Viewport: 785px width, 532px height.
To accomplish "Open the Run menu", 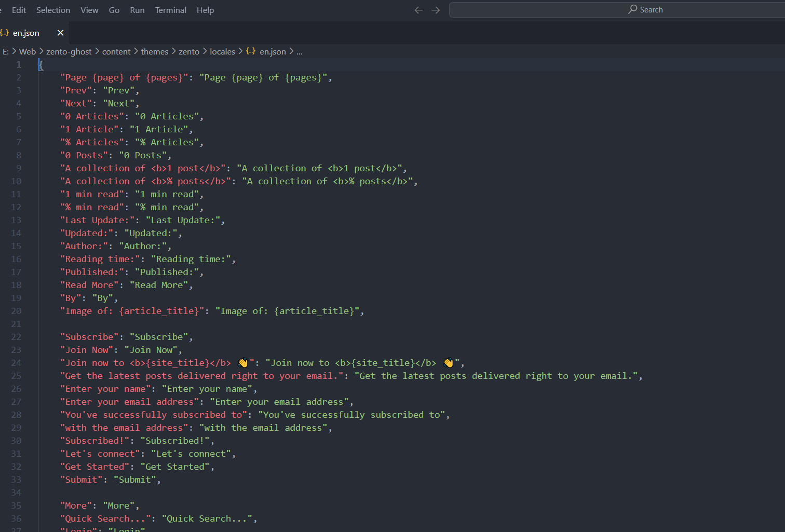I will [x=137, y=10].
